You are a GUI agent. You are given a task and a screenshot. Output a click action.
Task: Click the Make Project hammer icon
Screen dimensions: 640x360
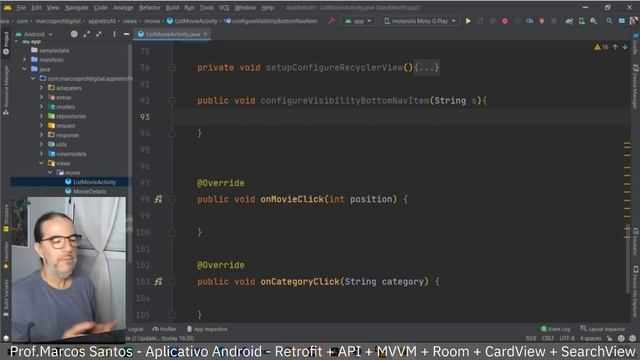point(331,21)
